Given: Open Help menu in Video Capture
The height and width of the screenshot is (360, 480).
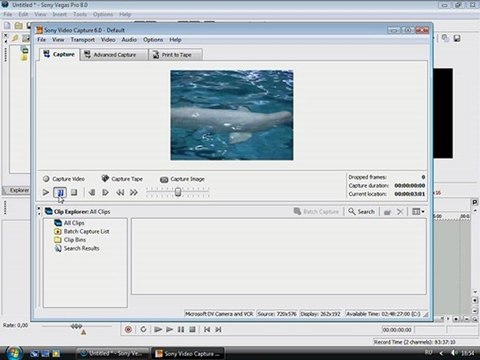Looking at the screenshot, I should (175, 40).
